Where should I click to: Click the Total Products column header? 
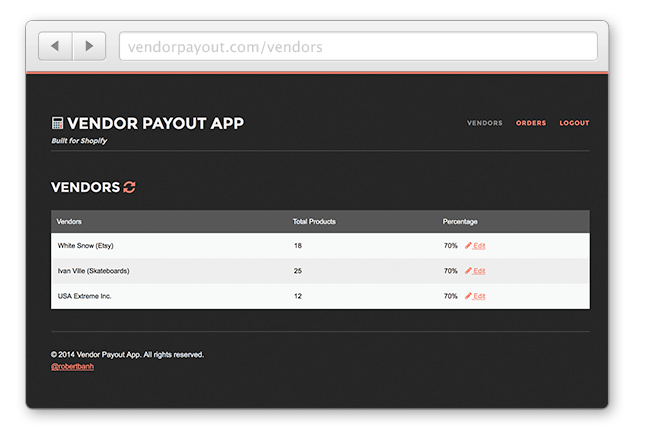[x=313, y=221]
